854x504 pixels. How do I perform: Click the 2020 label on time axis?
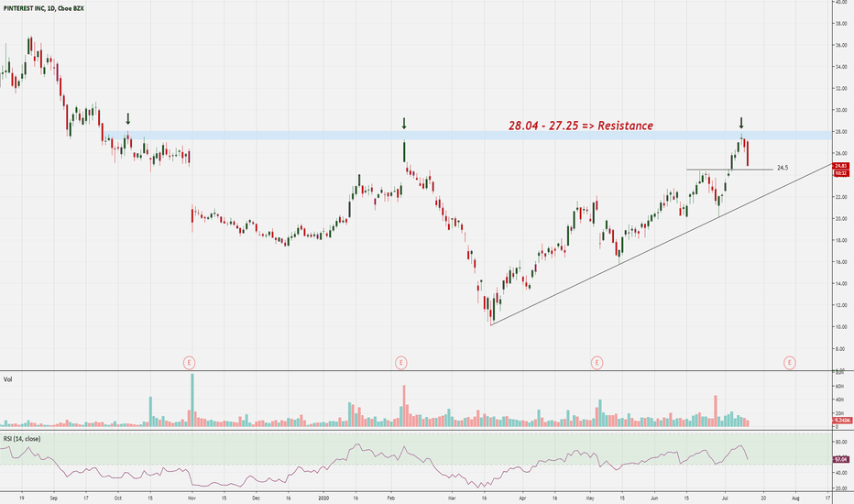point(323,498)
